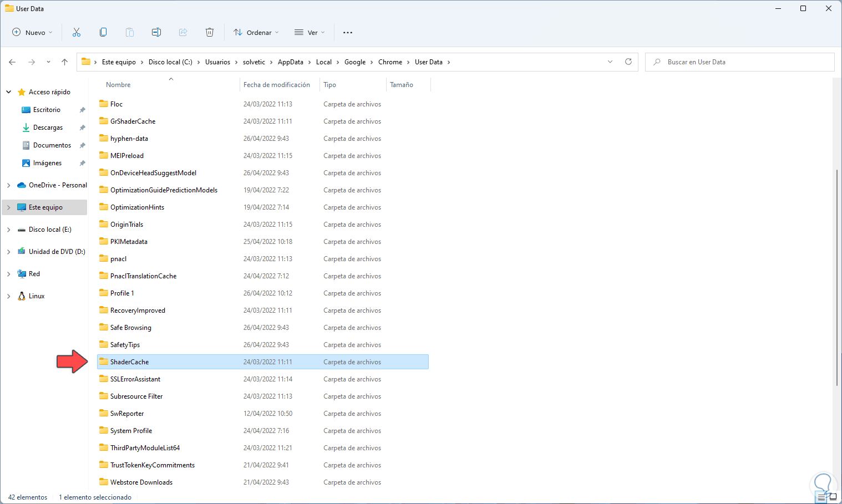Click the Share icon in toolbar
Viewport: 842px width, 504px height.
[183, 32]
